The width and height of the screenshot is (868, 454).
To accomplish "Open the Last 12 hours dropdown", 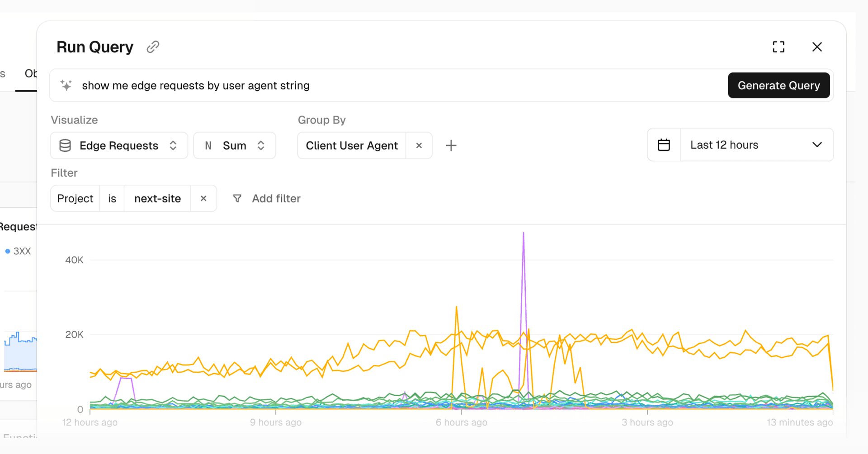I will [x=756, y=145].
